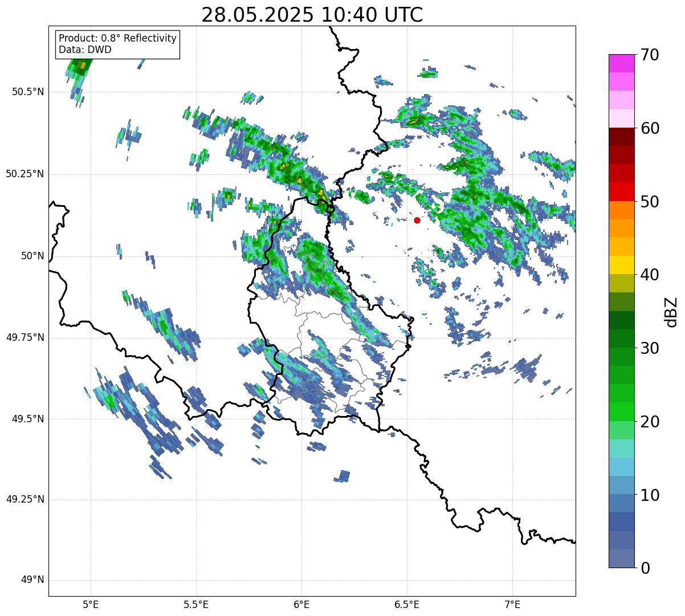Image resolution: width=685 pixels, height=616 pixels.
Task: Click the 5.5°E longitude label
Action: (197, 605)
